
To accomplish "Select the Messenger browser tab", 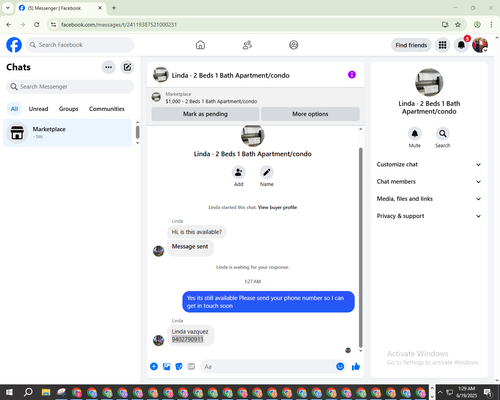I will pyautogui.click(x=60, y=8).
